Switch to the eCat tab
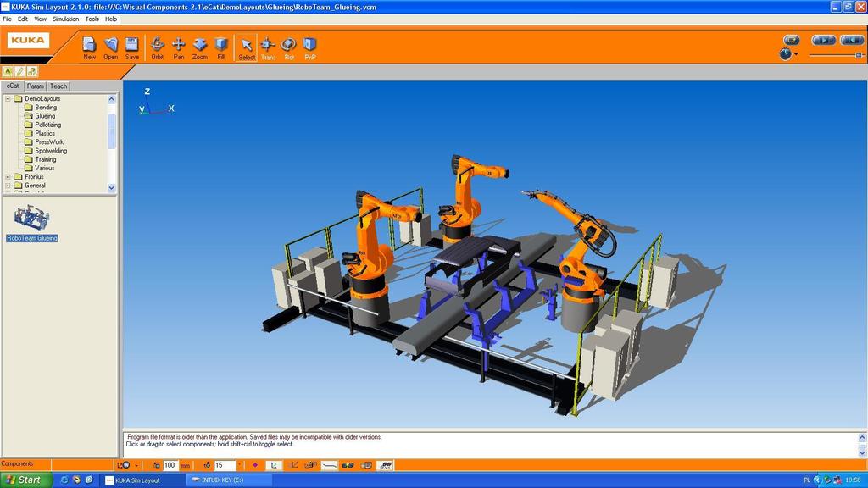 [x=13, y=86]
